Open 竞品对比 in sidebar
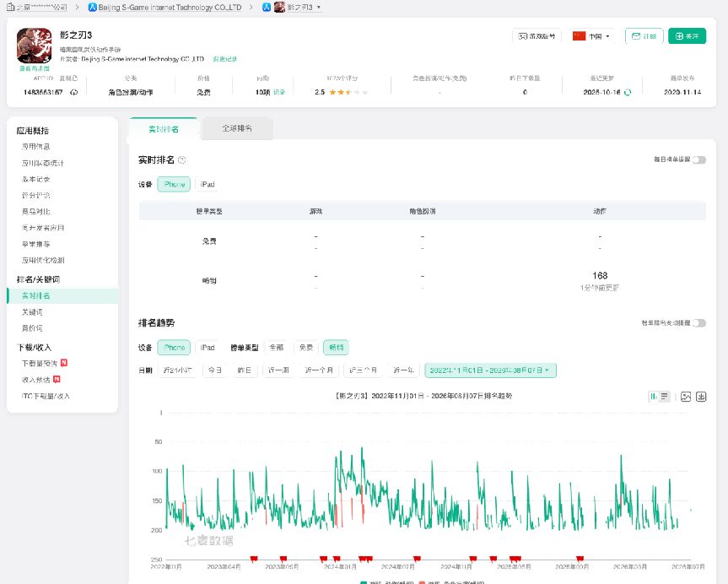Viewport: 728px width, 584px height. [35, 211]
